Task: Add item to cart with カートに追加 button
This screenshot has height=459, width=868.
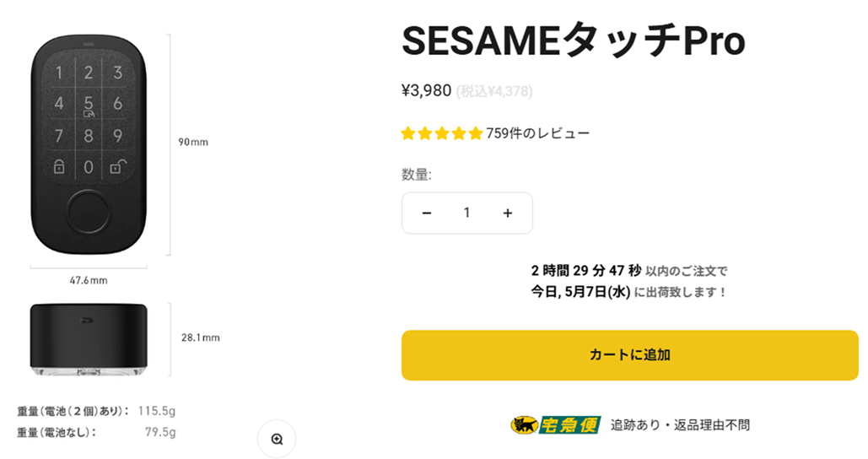Action: 630,355
